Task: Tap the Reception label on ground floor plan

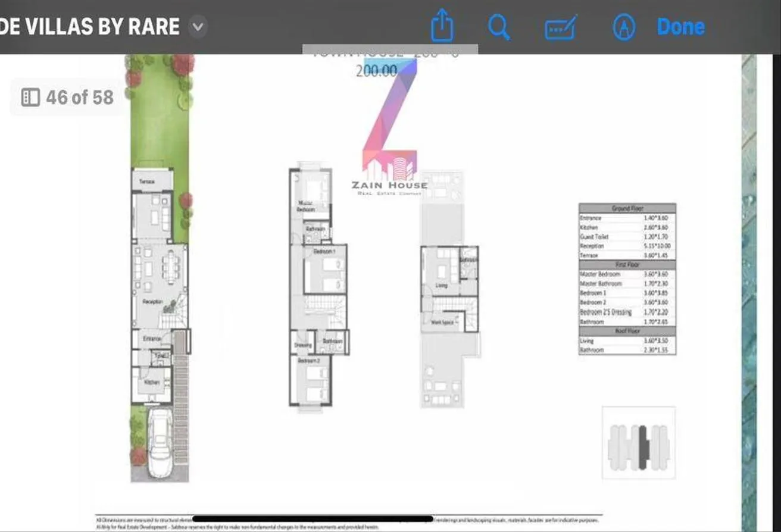Action: click(152, 302)
